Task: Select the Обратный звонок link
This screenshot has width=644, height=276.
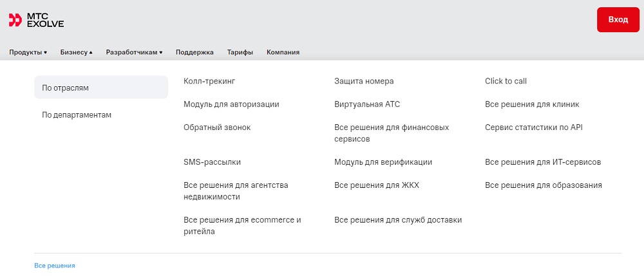Action: [x=217, y=127]
